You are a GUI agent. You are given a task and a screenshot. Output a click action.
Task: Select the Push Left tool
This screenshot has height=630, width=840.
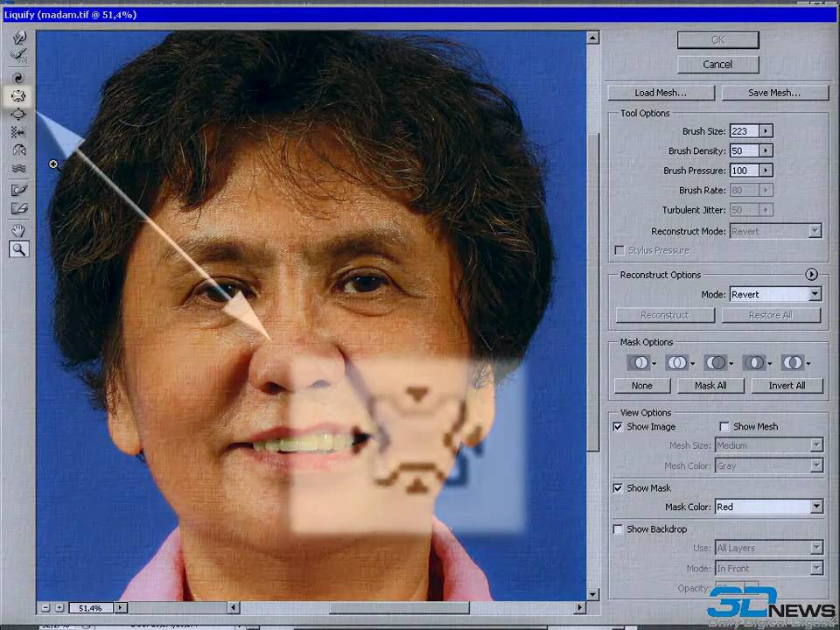(x=18, y=132)
